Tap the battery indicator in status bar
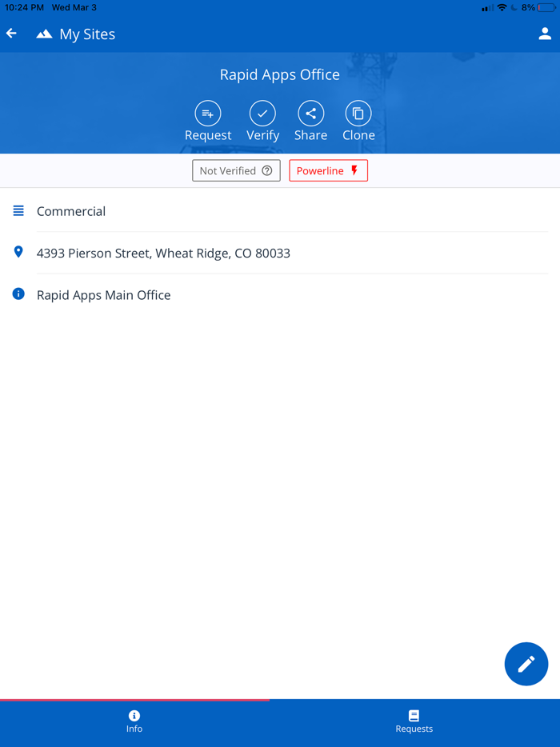Viewport: 560px width, 747px height. (x=546, y=8)
